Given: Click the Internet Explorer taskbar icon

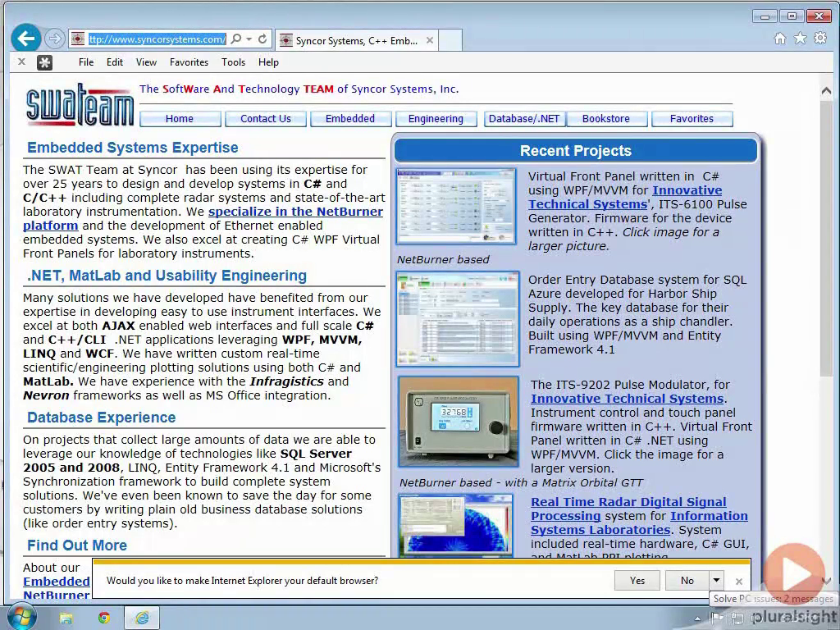Looking at the screenshot, I should [142, 619].
